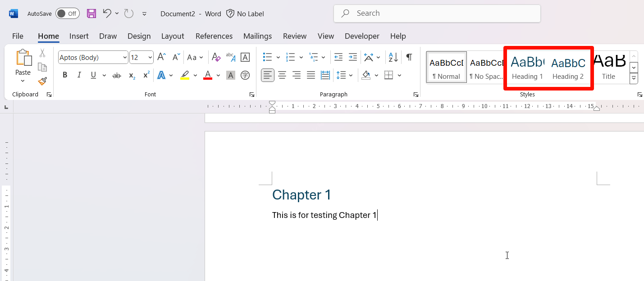Open the Developer ribbon tab
Screen dimensions: 644x281
pyautogui.click(x=362, y=36)
